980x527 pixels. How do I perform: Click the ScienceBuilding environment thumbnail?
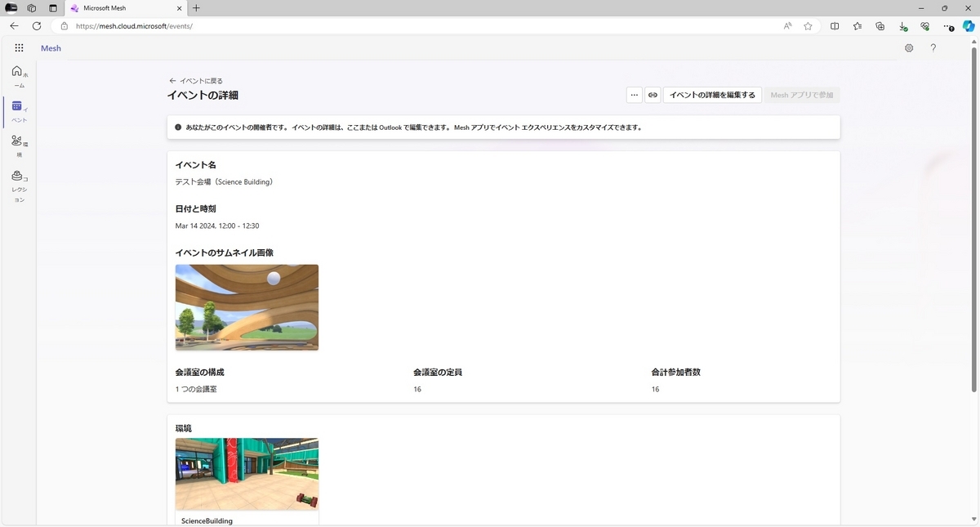point(247,474)
